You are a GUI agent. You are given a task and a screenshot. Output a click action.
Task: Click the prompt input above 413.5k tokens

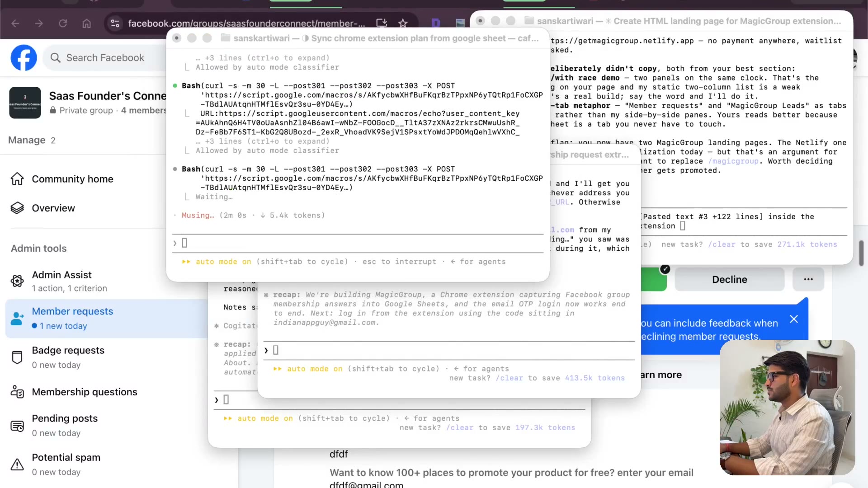click(x=449, y=350)
